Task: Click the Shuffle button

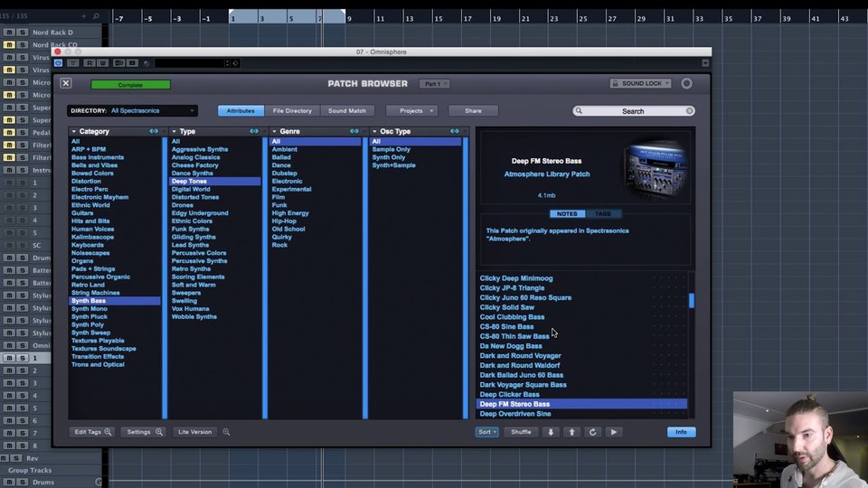Action: click(521, 432)
